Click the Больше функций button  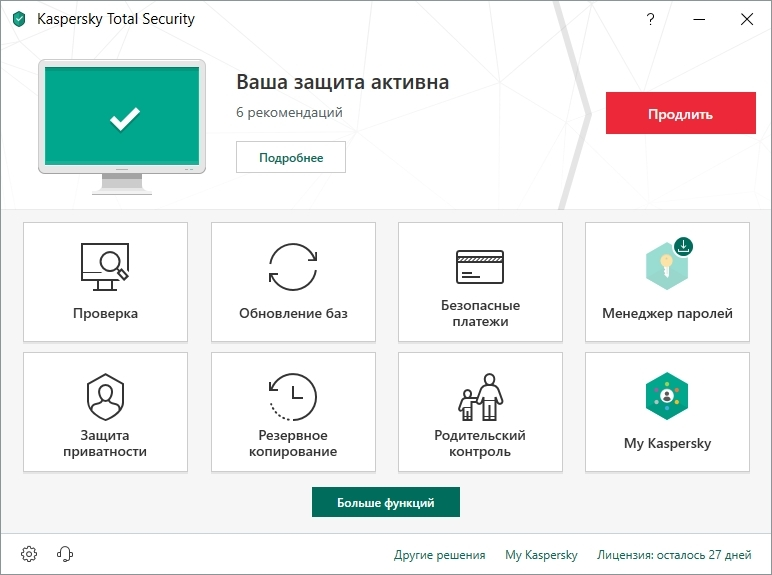[x=386, y=502]
